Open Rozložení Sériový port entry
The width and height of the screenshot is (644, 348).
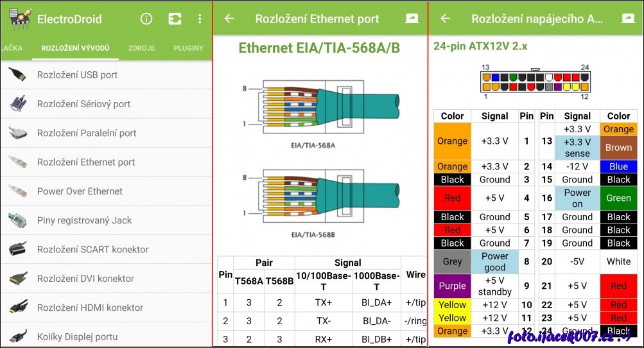pos(83,104)
